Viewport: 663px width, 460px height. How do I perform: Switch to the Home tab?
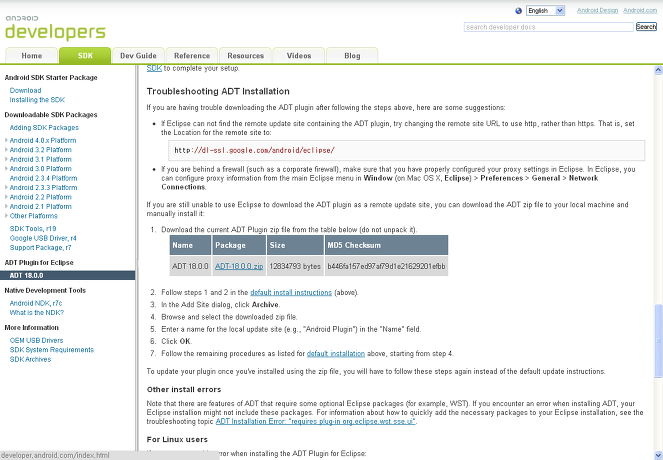[32, 55]
